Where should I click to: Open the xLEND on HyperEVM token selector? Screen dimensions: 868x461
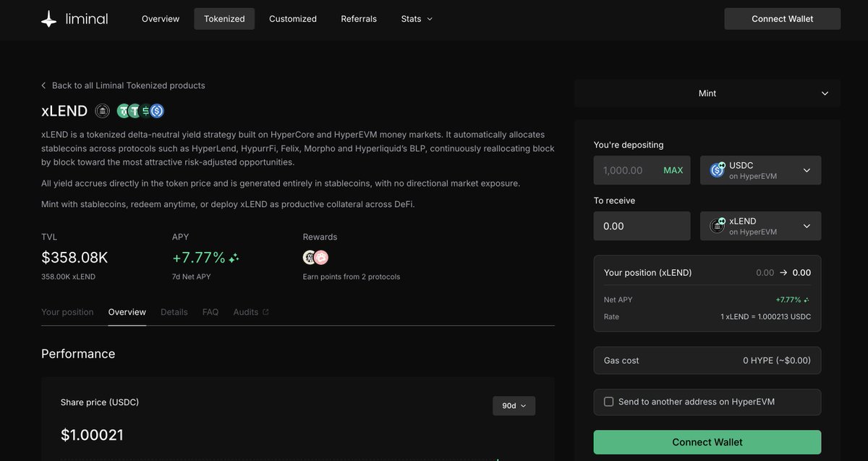(x=760, y=226)
